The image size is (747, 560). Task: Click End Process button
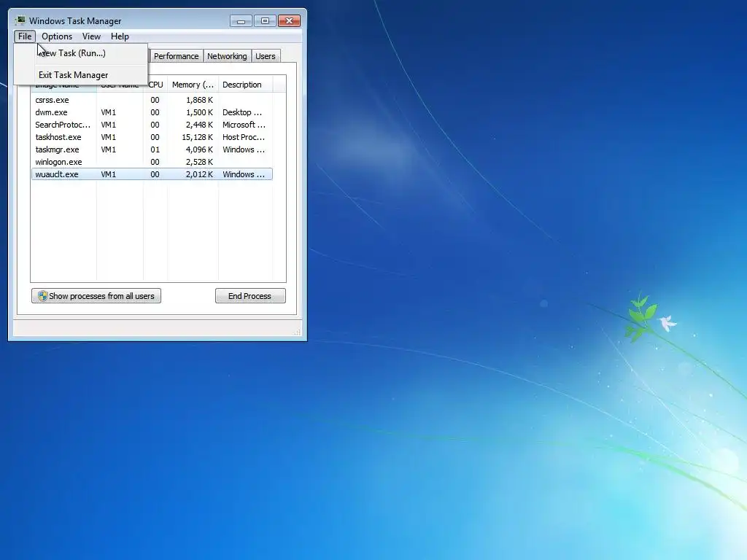[250, 296]
